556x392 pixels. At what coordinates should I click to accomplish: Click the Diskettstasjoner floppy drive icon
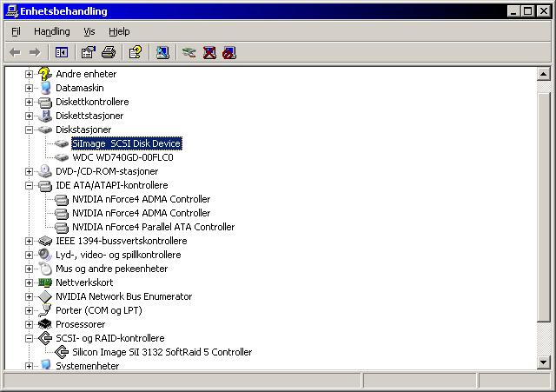click(45, 116)
